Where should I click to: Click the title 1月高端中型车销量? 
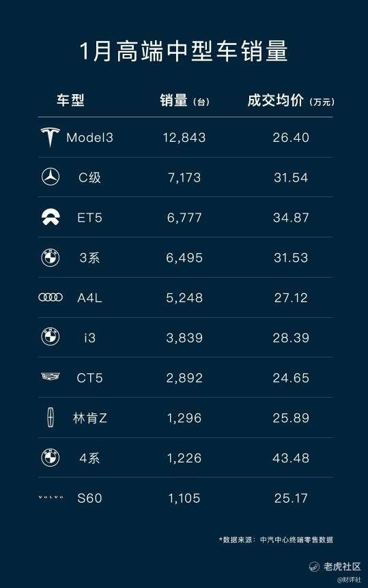[184, 51]
